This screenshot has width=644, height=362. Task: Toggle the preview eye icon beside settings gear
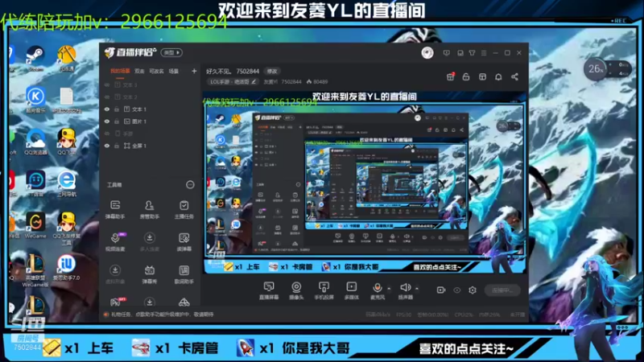[x=456, y=290]
